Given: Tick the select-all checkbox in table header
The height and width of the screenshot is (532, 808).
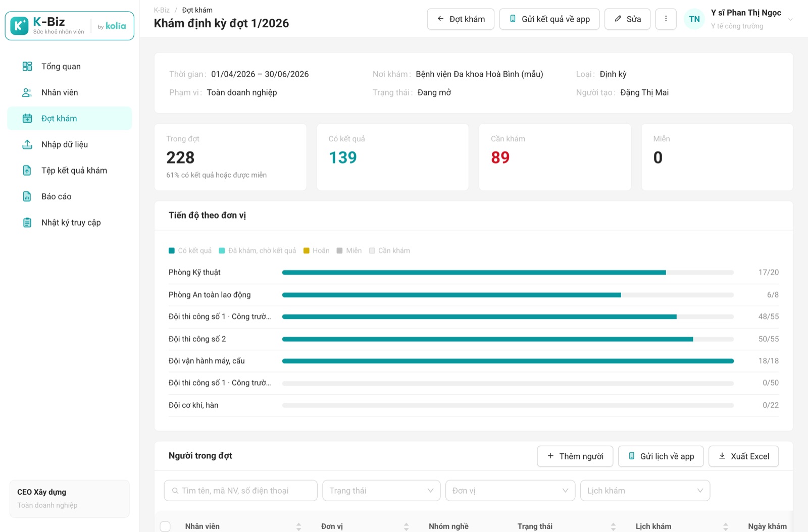Looking at the screenshot, I should click(x=165, y=526).
